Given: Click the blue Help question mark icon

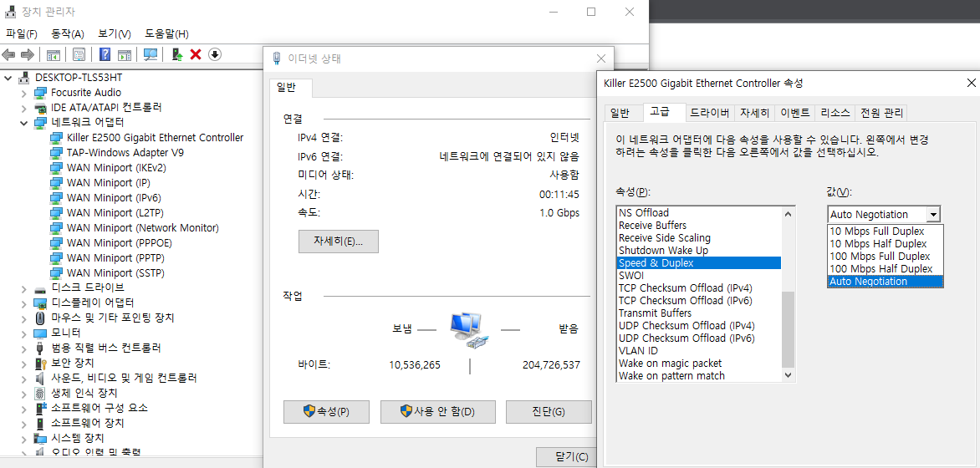Looking at the screenshot, I should (105, 55).
